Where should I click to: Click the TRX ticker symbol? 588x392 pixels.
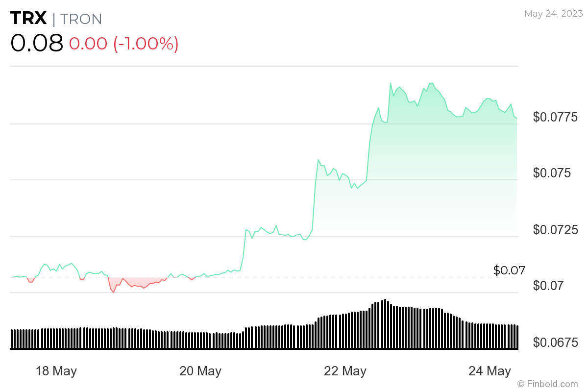[x=28, y=19]
